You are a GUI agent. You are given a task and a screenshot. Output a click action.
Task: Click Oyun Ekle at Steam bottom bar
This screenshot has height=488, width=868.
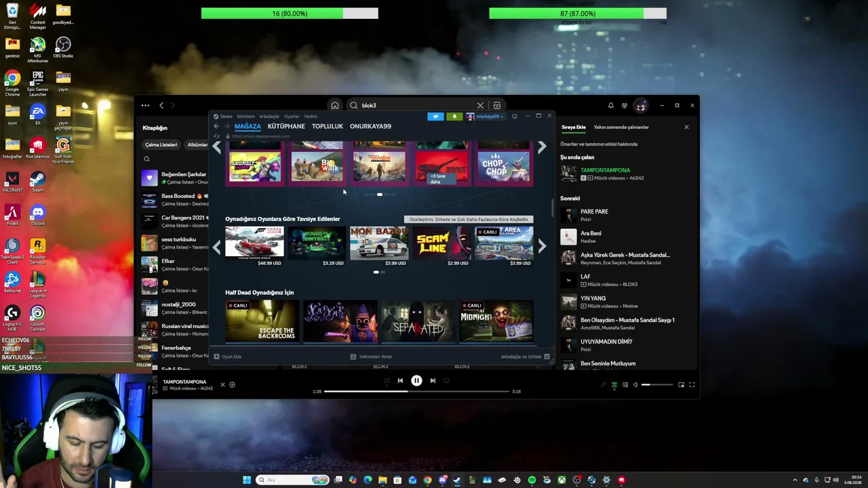click(228, 357)
